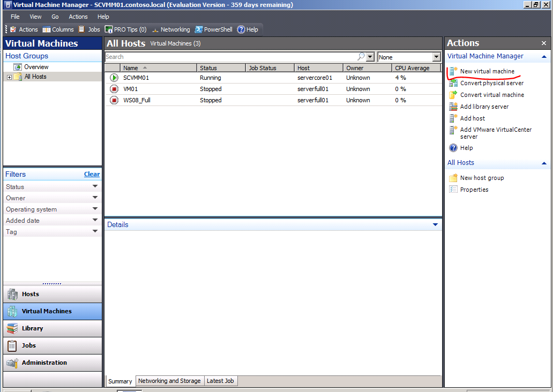Click the stopped icon for WS08_Full
Screen dimensions: 553x392
tap(114, 100)
